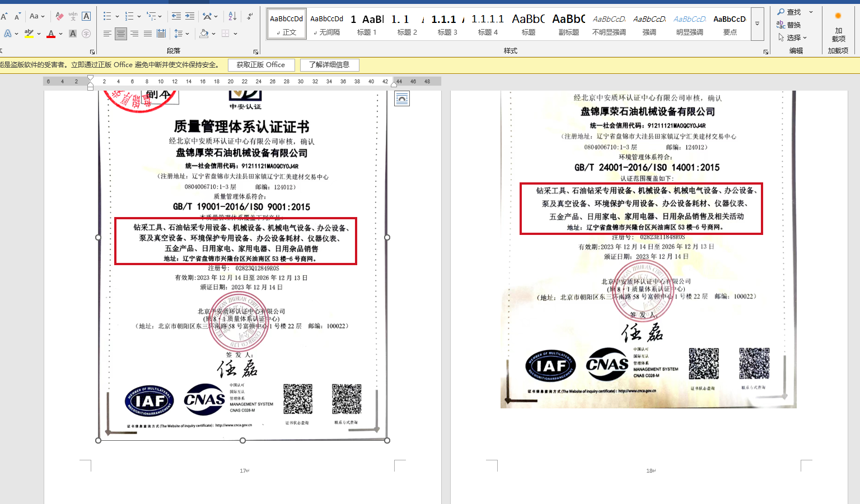Apply distributed alignment
Viewport: 860px width, 504px height.
click(x=161, y=34)
